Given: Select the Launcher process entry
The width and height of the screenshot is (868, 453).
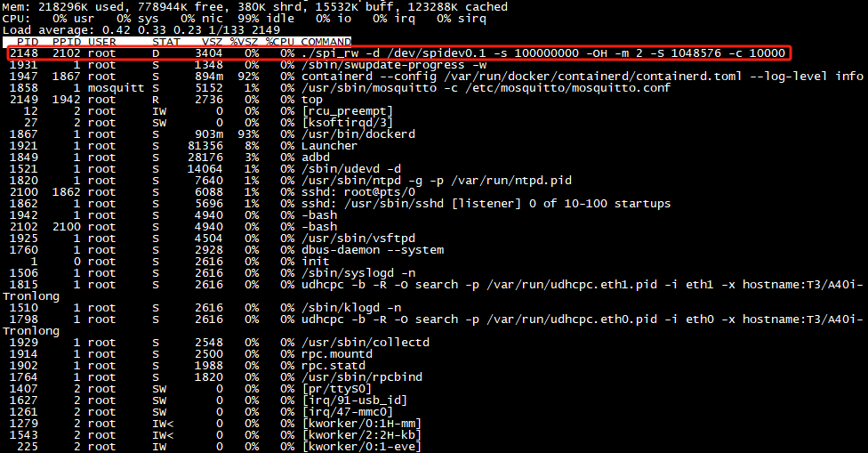Looking at the screenshot, I should [x=328, y=146].
